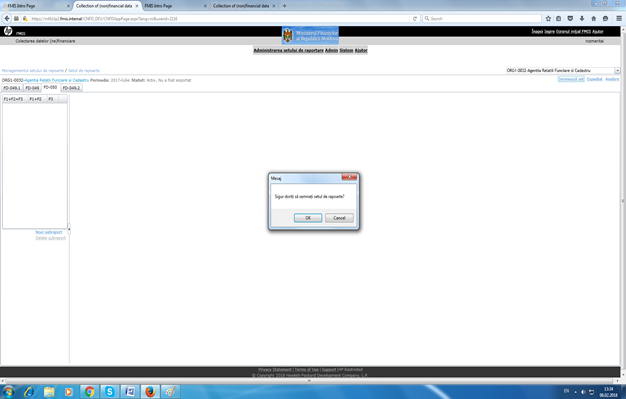The image size is (626, 399).
Task: Click the left panel collapse handle
Action: click(x=69, y=229)
